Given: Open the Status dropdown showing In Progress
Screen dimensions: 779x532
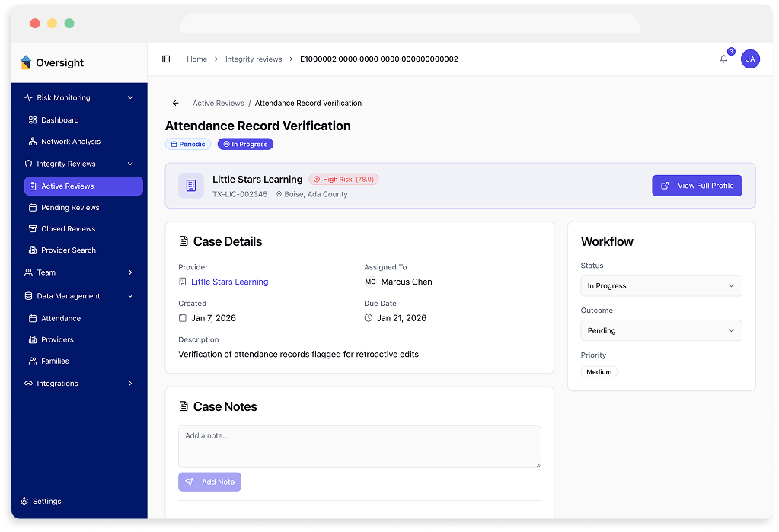Looking at the screenshot, I should (661, 285).
